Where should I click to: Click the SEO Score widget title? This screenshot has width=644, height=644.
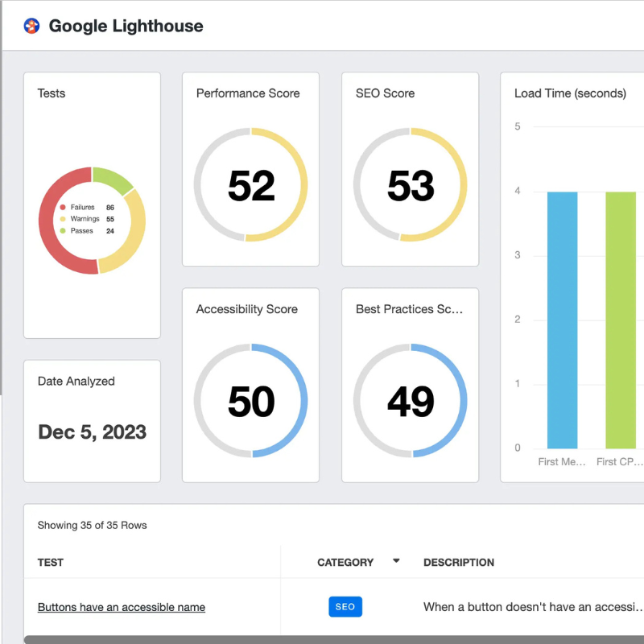[385, 93]
